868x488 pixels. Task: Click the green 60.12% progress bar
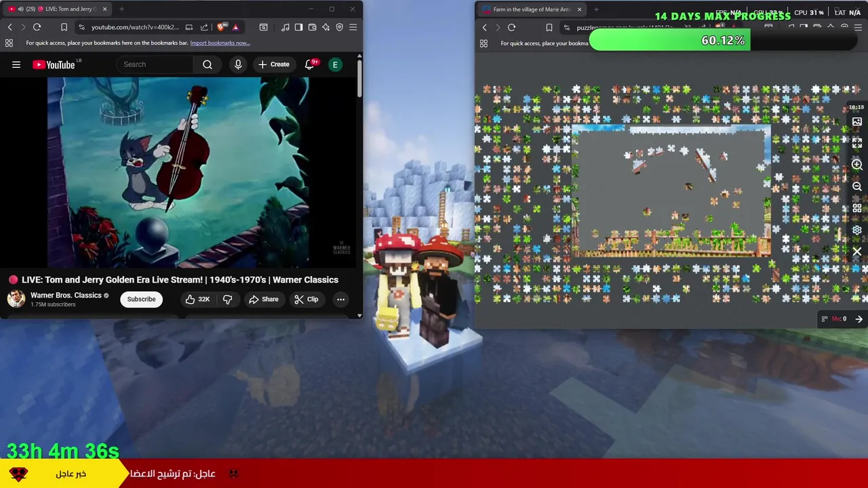(x=669, y=41)
